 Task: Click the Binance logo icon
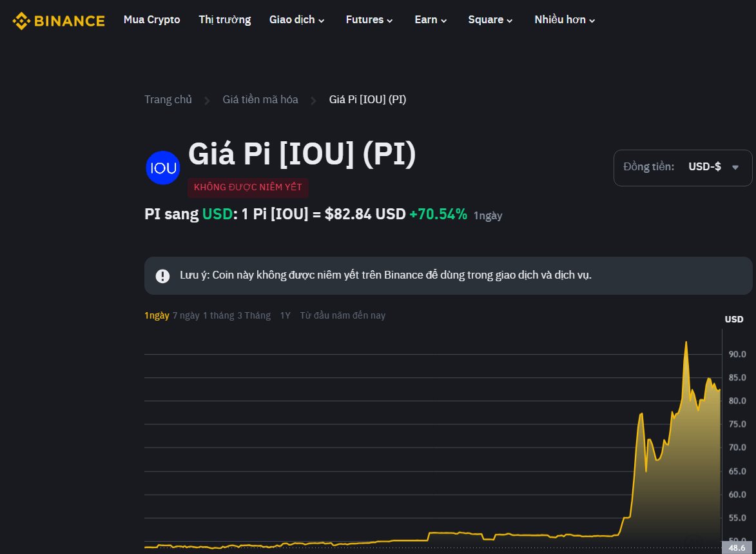pos(21,21)
